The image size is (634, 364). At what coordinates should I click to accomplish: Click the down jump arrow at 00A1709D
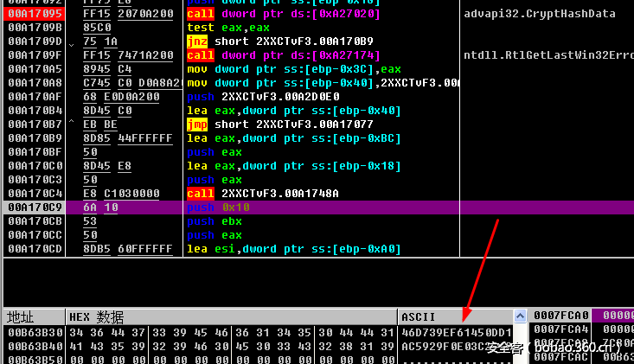[71, 42]
